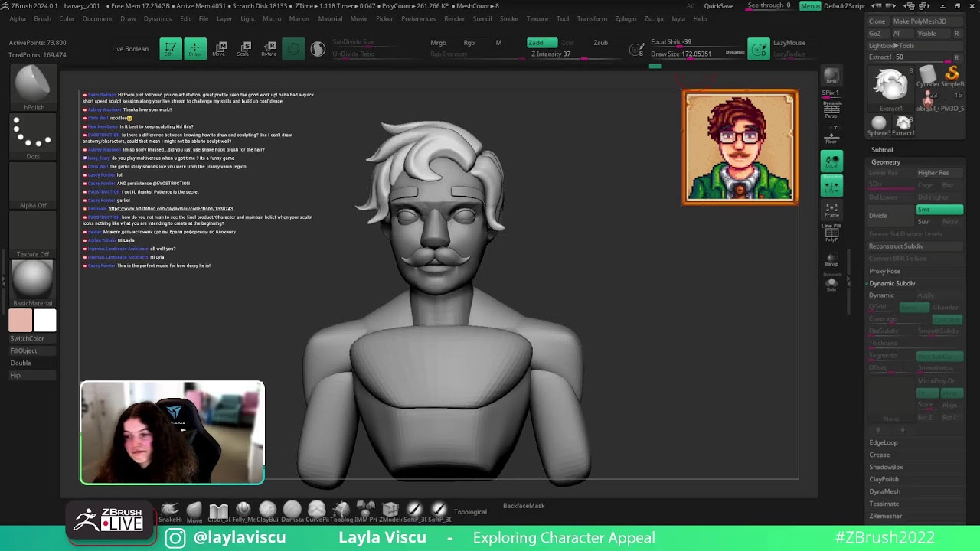Open the Render menu

pos(455,18)
